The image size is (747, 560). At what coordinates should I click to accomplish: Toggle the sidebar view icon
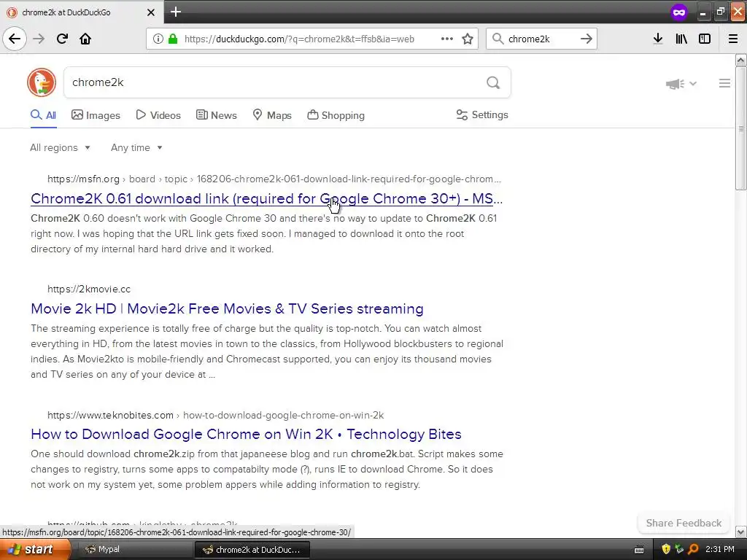pos(705,39)
